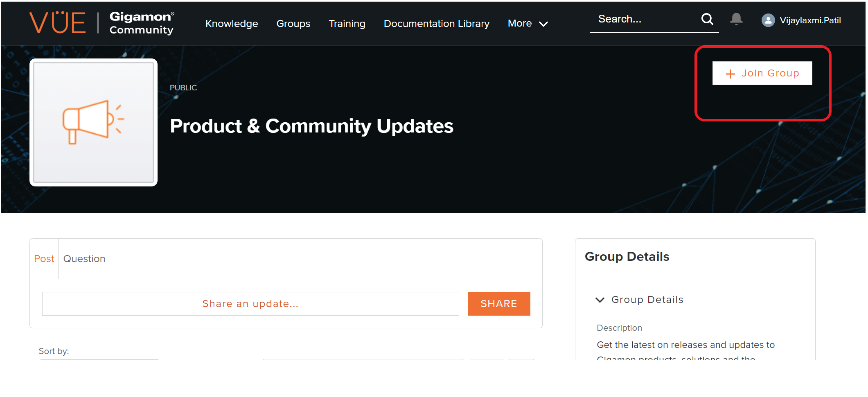Image resolution: width=868 pixels, height=397 pixels.
Task: Select the Post tab
Action: (44, 259)
